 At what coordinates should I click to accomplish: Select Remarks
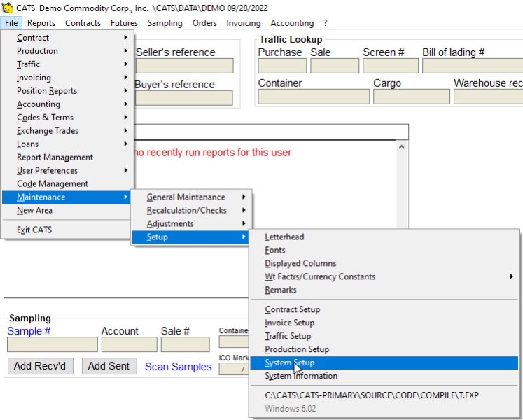pos(384,290)
